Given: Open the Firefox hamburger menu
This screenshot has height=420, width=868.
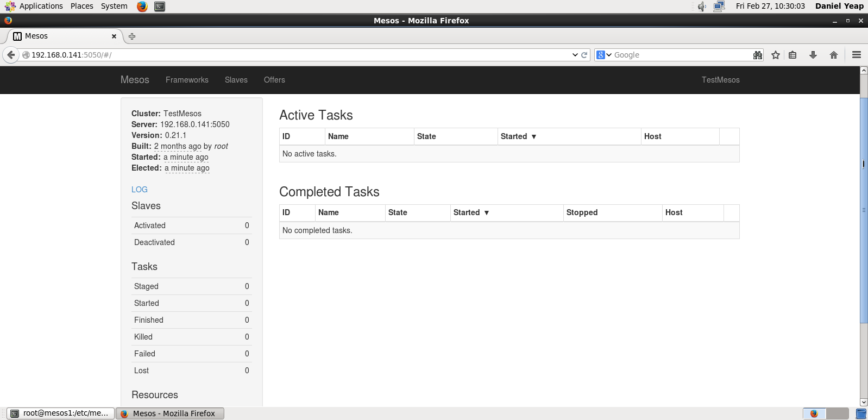Looking at the screenshot, I should coord(857,55).
